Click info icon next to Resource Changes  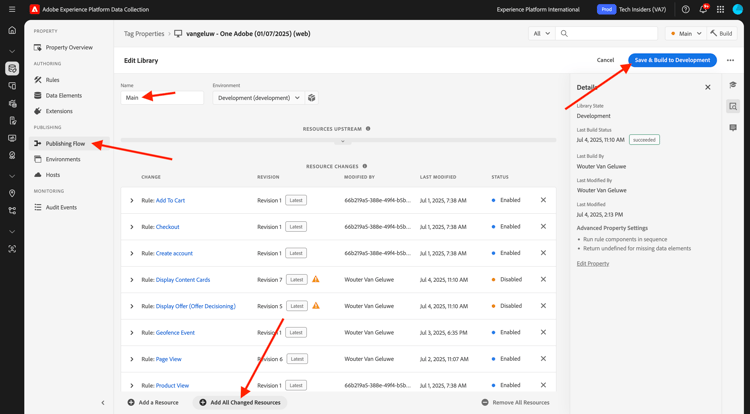tap(364, 166)
